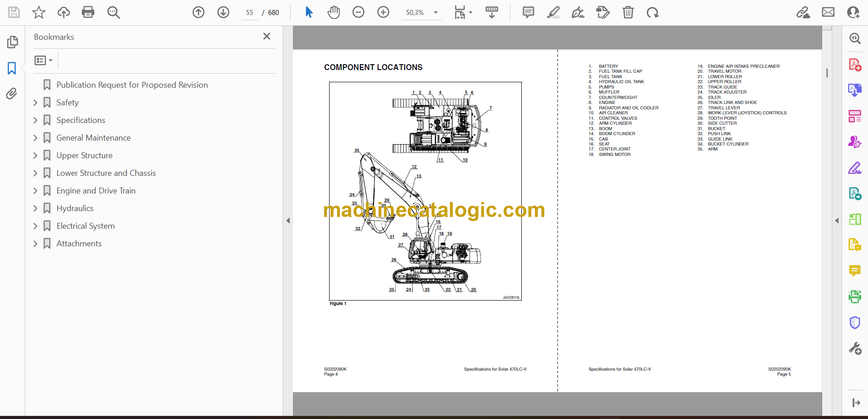This screenshot has height=419, width=868.
Task: Open the green PDF conversion tool
Action: pos(855,194)
